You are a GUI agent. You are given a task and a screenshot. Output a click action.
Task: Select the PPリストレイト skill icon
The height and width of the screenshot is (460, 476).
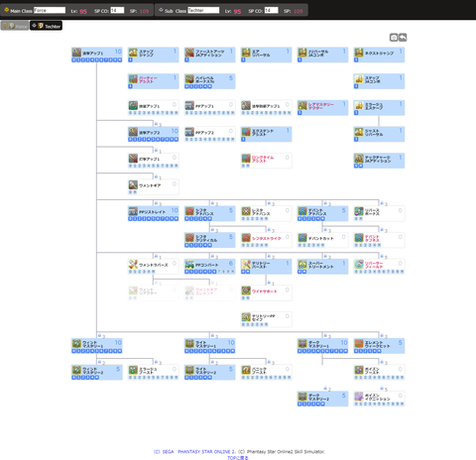[133, 211]
